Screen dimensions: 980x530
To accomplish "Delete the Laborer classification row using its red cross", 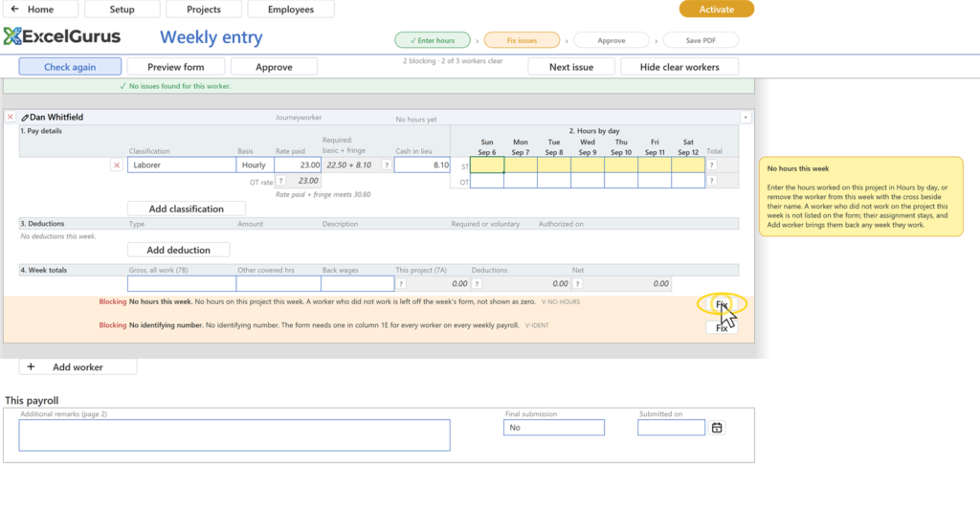I will (116, 165).
